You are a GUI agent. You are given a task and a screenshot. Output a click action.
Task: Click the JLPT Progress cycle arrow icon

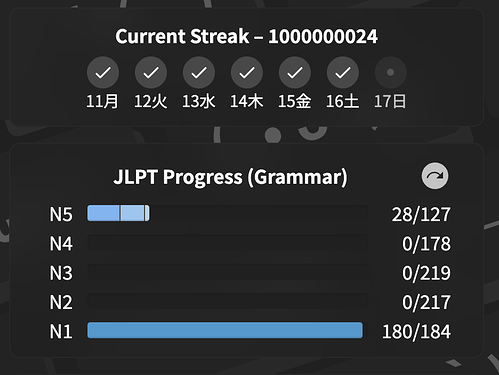tap(435, 176)
